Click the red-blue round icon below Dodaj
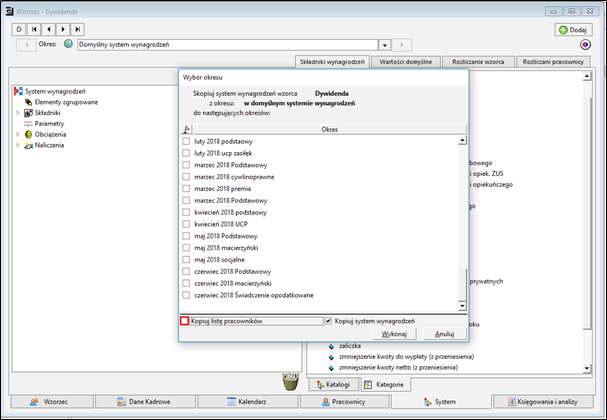The width and height of the screenshot is (607, 420). click(585, 45)
